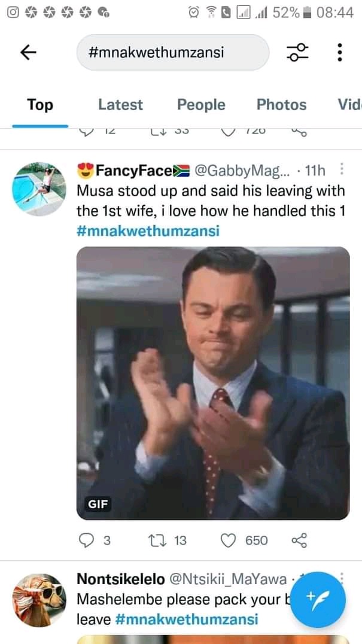Open the three-dot overflow menu at top
362x644 pixels.
tap(339, 52)
